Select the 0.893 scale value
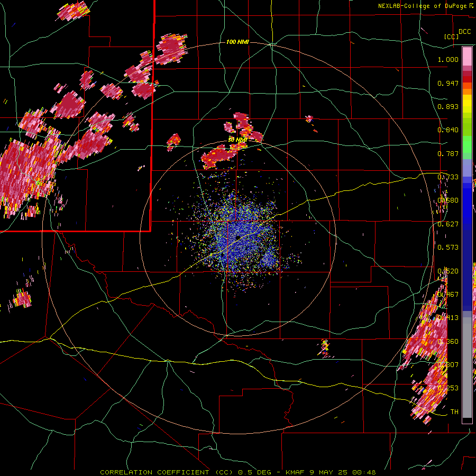The image size is (476, 476). click(448, 106)
